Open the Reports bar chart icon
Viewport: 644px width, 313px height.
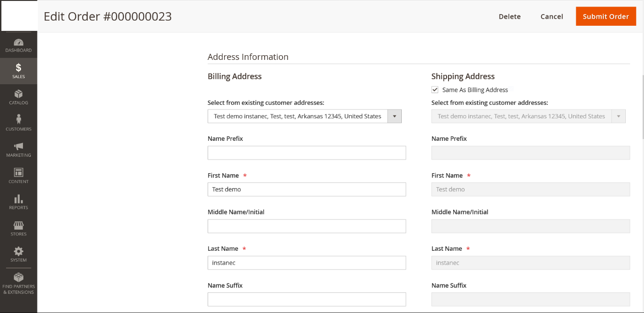click(19, 199)
